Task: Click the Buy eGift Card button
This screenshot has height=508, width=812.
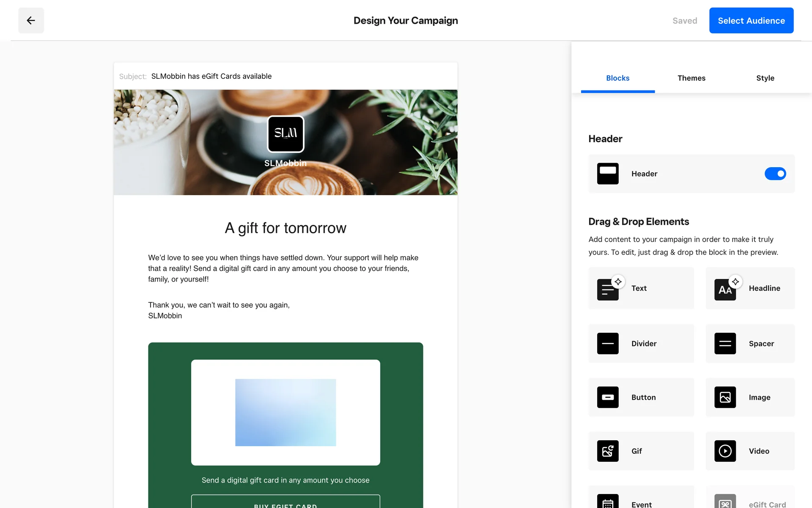Action: [x=285, y=502]
